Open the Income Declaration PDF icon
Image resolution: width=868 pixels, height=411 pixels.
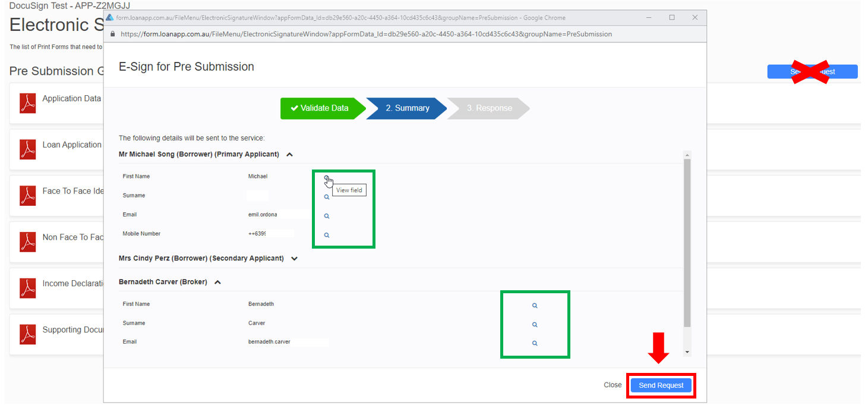(28, 288)
